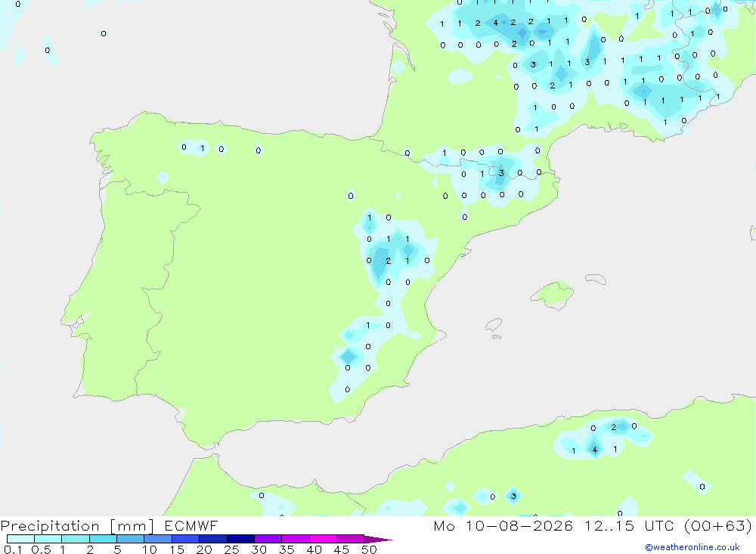Click the legend label '25'
The height and width of the screenshot is (554, 756).
click(231, 549)
